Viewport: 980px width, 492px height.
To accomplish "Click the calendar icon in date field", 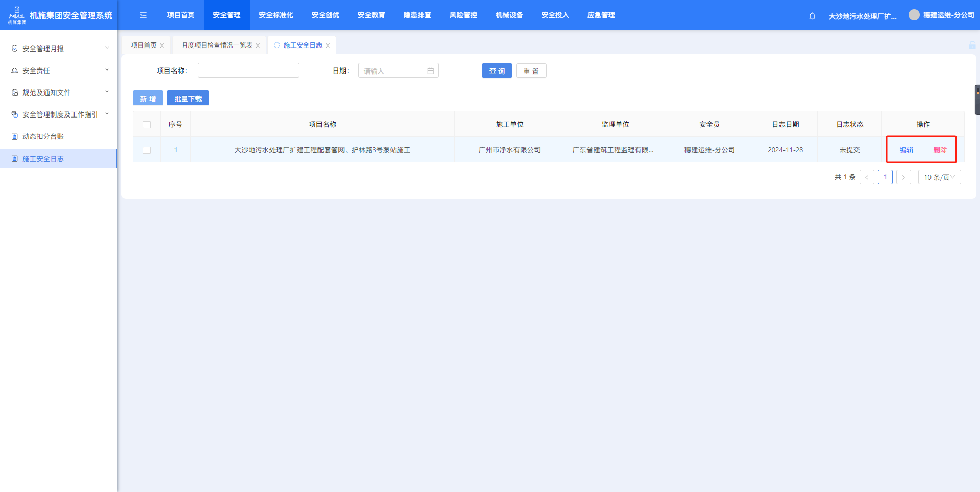I will [x=430, y=71].
